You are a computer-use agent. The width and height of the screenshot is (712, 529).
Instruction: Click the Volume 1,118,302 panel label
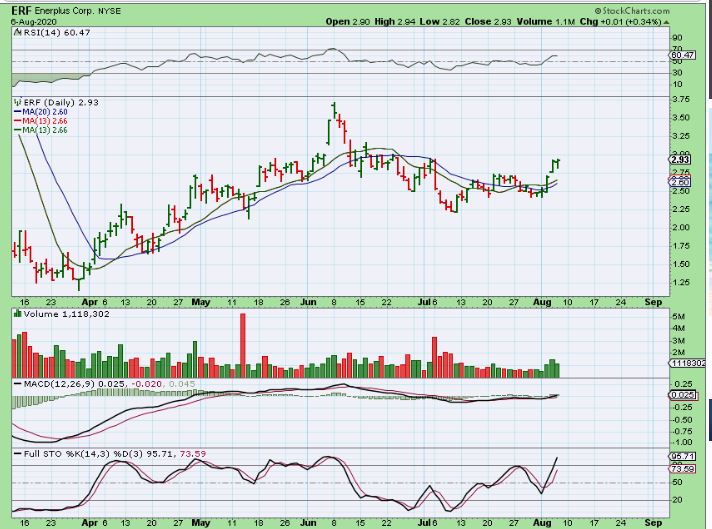pos(66,314)
